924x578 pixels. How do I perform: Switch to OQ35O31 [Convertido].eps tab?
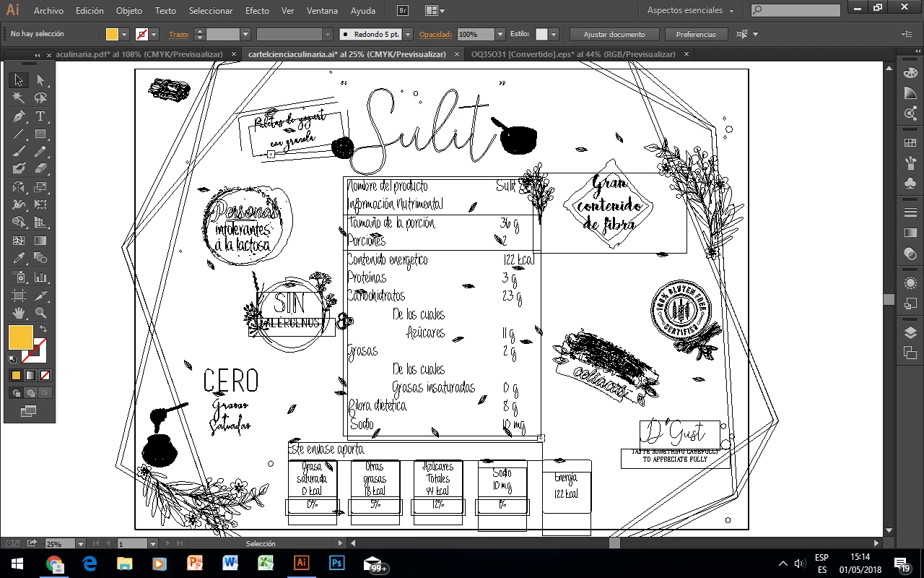573,54
